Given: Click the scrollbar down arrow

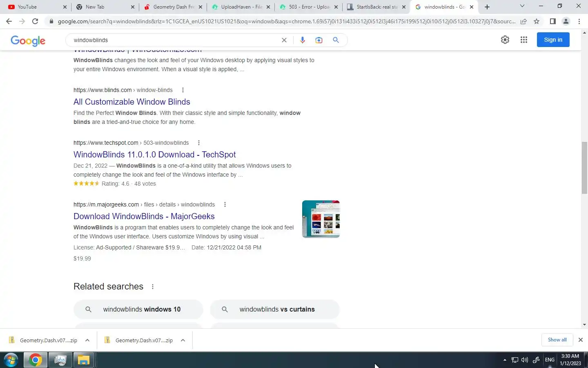Looking at the screenshot, I should click(x=584, y=325).
